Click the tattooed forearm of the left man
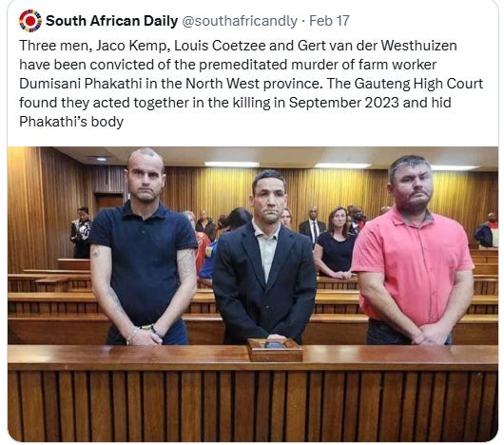This screenshot has height=445, width=504. tap(186, 268)
